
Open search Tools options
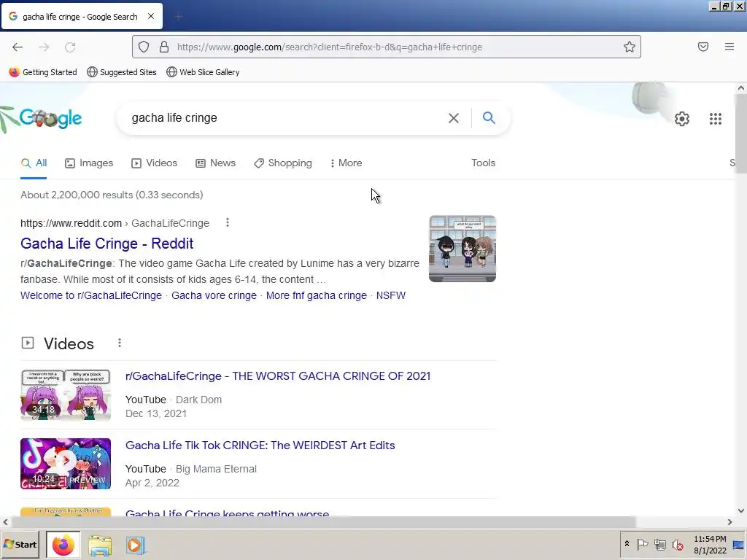tap(483, 163)
